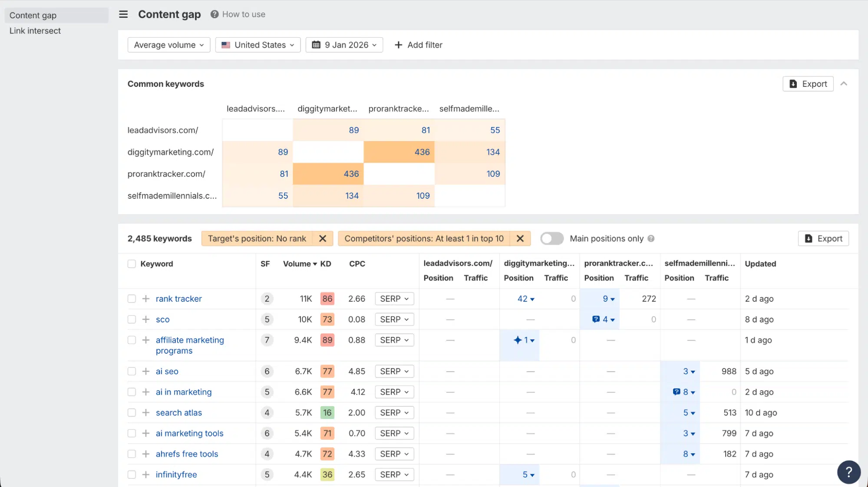Open the Average volume dropdown
Viewport: 868px width, 487px height.
[168, 45]
